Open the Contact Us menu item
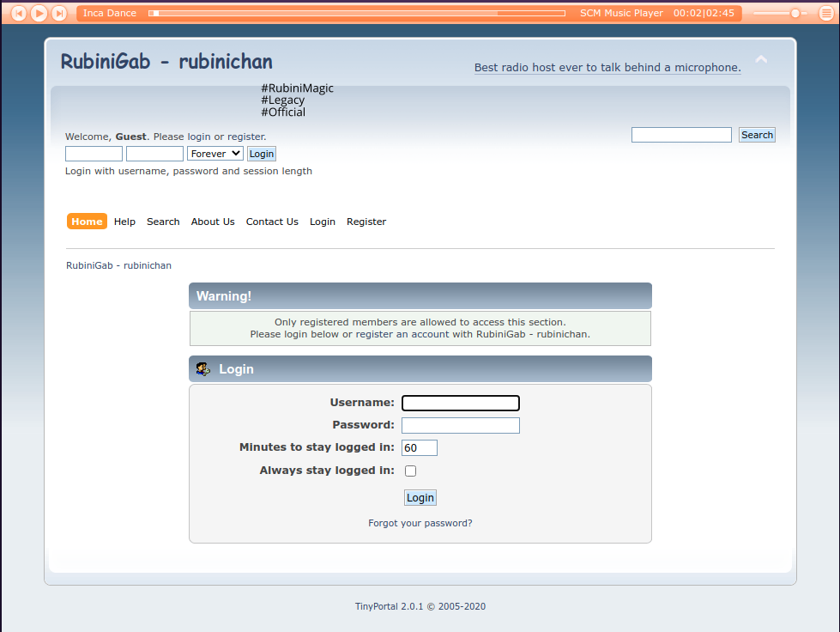 [272, 222]
